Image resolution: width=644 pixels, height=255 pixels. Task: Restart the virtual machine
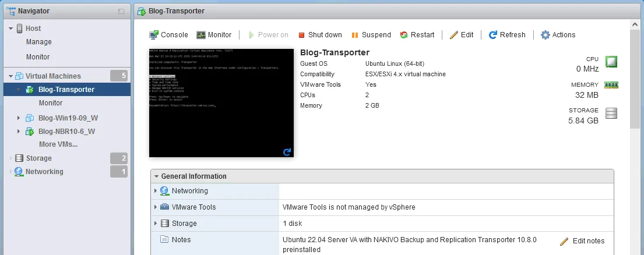coord(417,35)
